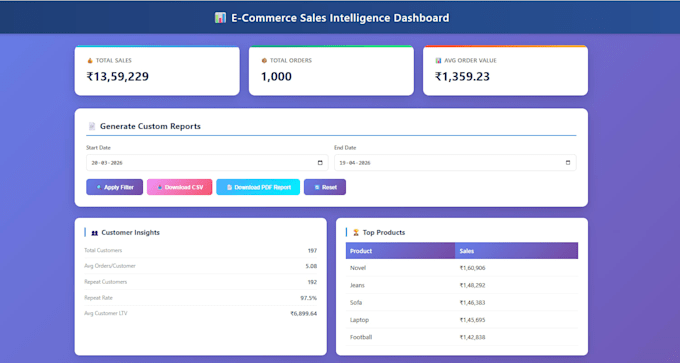The image size is (680, 363).
Task: Click the Customer Insights heading
Action: pyautogui.click(x=131, y=232)
